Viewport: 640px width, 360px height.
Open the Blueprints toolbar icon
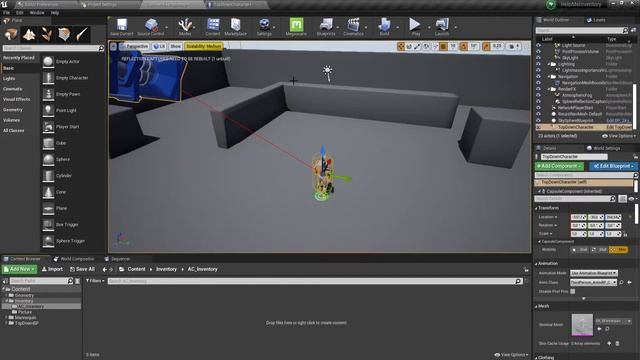pos(326,25)
